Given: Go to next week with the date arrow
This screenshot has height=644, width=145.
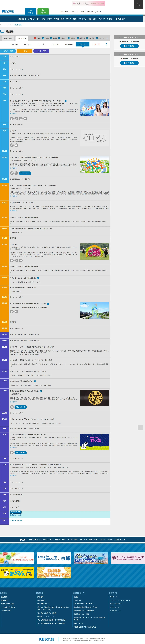Looking at the screenshot, I should [107, 44].
